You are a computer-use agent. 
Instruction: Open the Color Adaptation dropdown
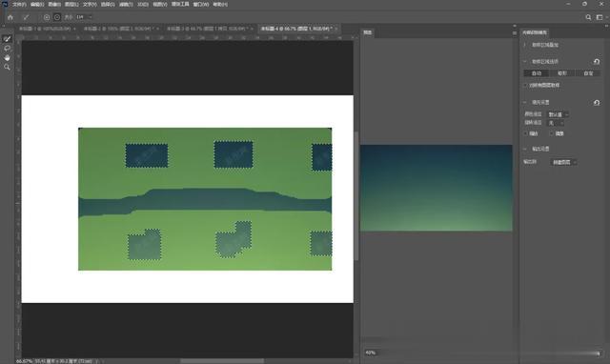(x=558, y=114)
